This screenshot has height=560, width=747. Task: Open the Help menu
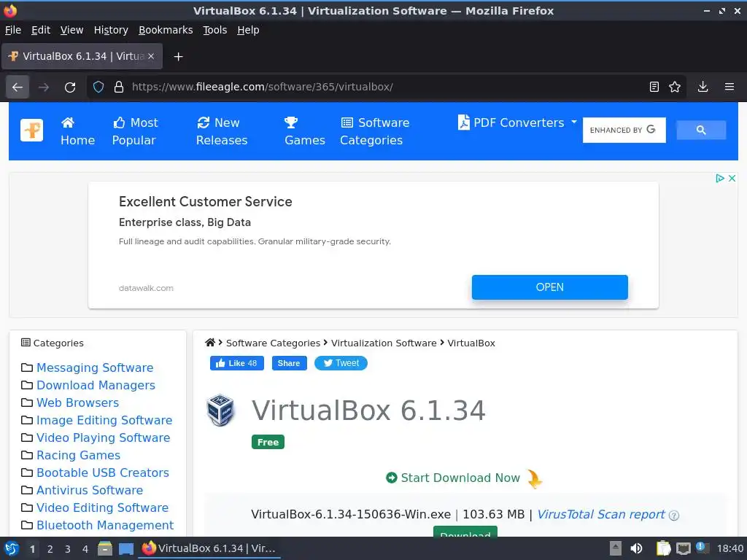pos(248,30)
